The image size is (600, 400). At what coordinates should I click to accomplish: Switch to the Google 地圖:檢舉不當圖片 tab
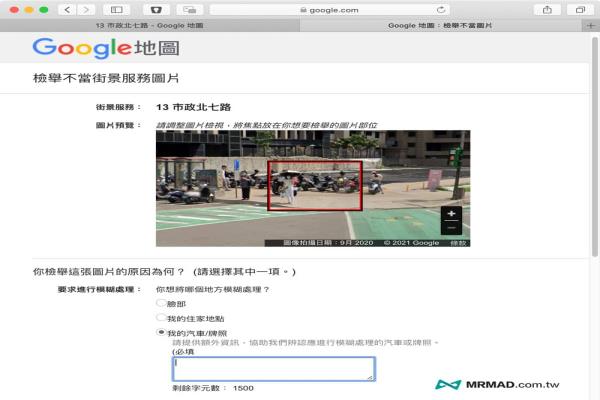click(x=440, y=26)
